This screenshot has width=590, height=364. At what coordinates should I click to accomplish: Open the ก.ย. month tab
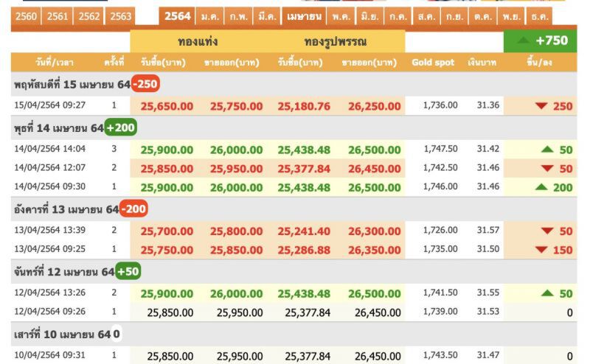click(454, 16)
